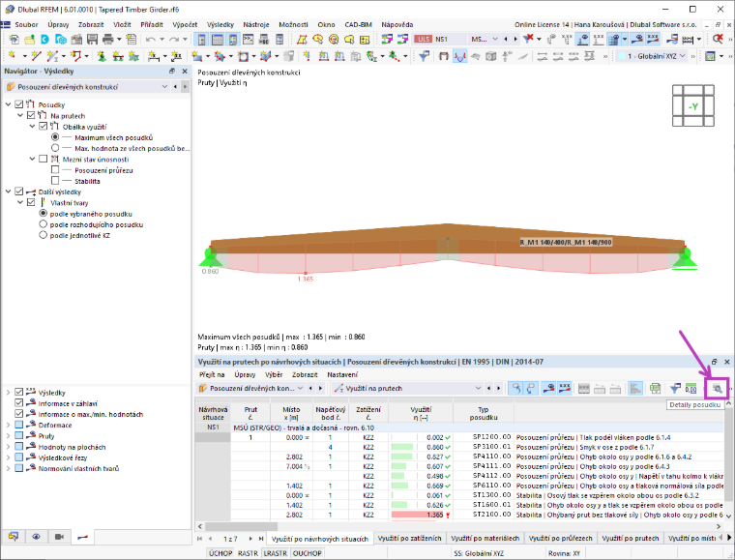Toggle the ÚCHOP snap button in status bar
735x560 pixels.
coord(220,553)
